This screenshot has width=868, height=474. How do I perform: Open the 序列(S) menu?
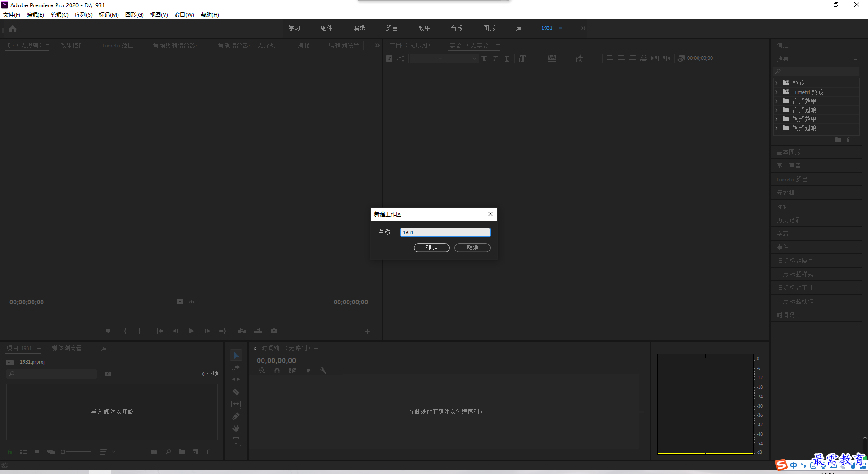[x=84, y=15]
